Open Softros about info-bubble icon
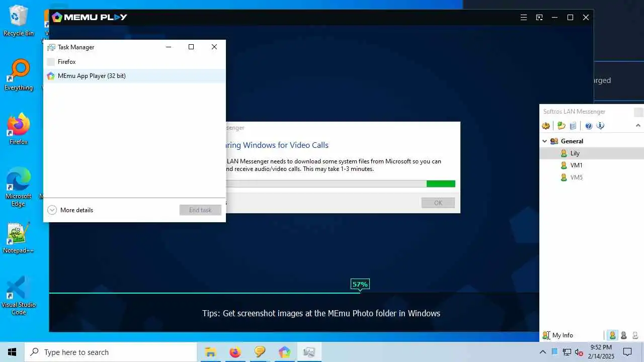Viewport: 644px width, 362px height. coord(600,126)
